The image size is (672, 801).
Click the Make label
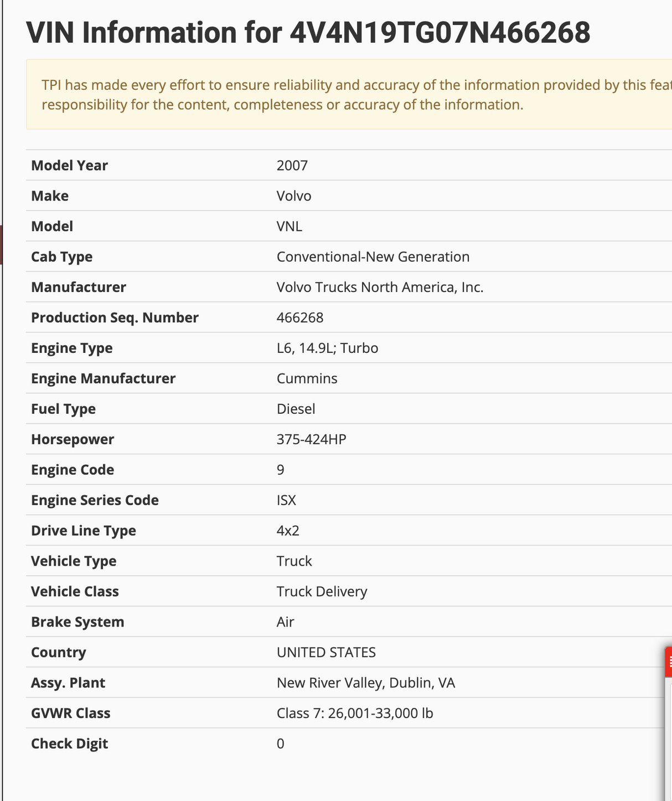pyautogui.click(x=50, y=196)
